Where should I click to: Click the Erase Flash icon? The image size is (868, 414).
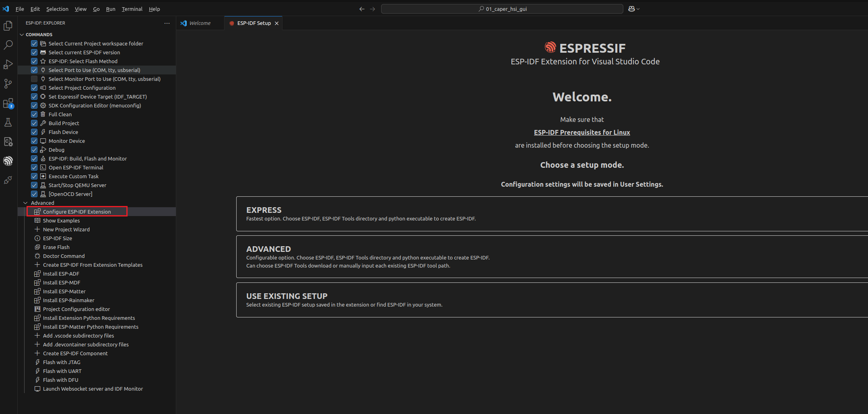[37, 247]
